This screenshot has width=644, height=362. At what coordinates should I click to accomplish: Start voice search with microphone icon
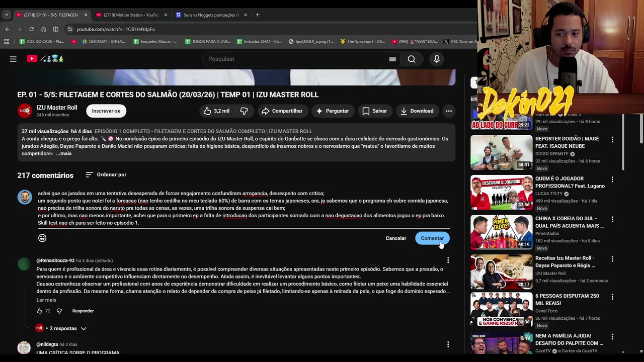(x=437, y=59)
